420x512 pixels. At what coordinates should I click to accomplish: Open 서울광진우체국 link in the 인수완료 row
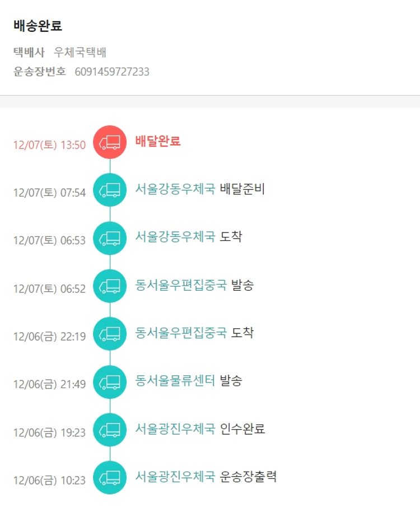(x=175, y=429)
